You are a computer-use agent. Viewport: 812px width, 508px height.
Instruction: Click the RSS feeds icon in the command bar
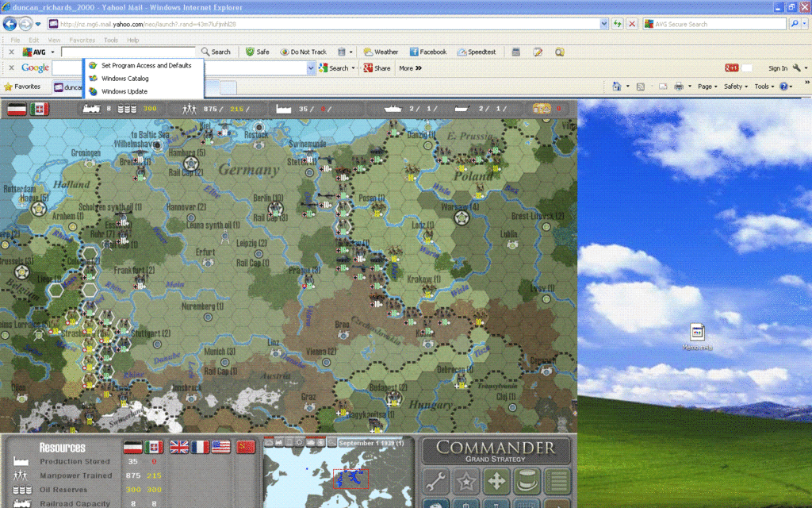coord(641,87)
